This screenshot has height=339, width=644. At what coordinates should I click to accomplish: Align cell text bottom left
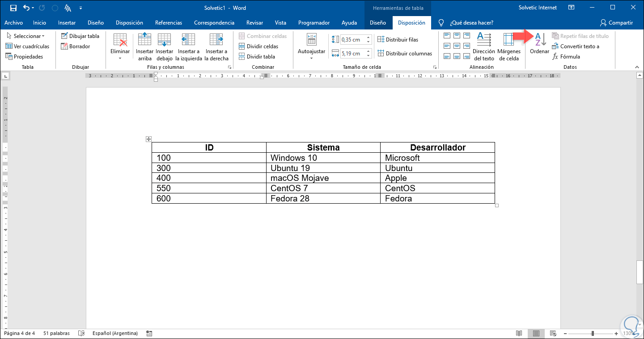[447, 56]
